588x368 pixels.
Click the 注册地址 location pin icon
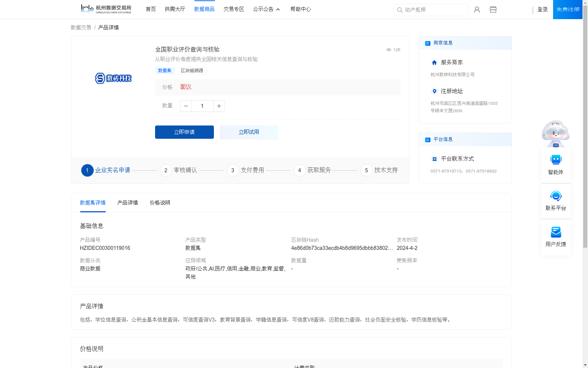click(434, 91)
